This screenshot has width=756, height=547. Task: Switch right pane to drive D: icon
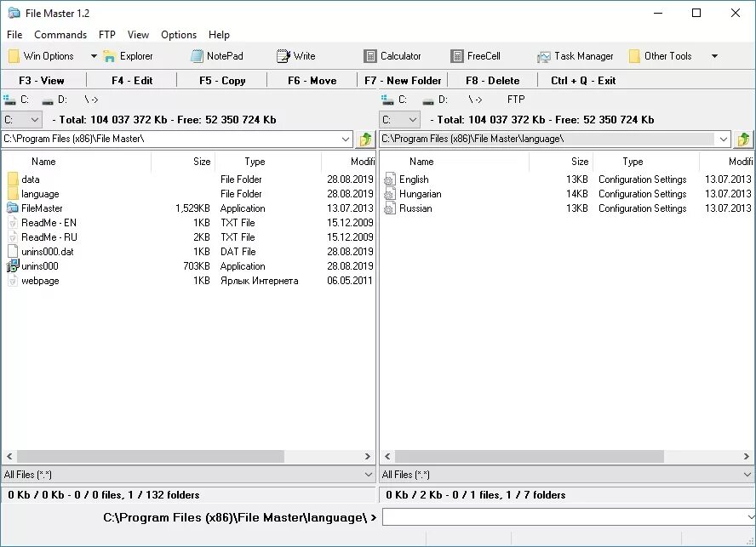pos(428,100)
